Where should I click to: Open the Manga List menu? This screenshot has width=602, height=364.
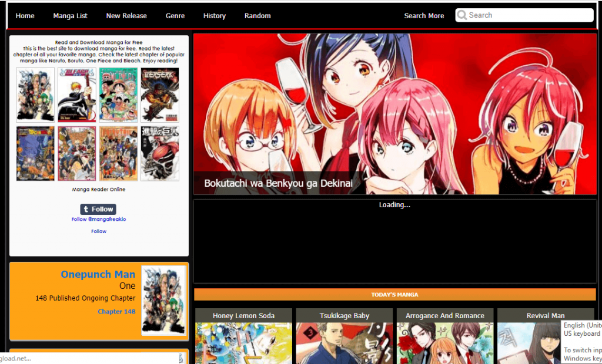pyautogui.click(x=70, y=16)
